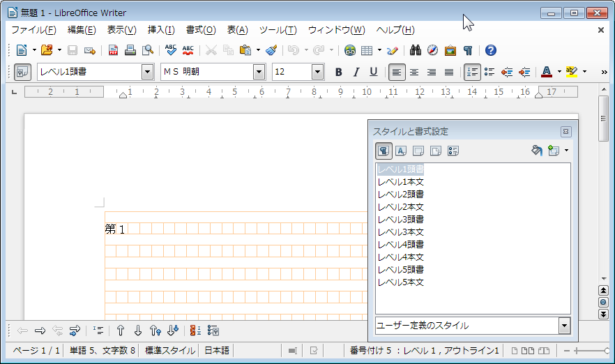
Task: Open Print Preview icon
Action: coord(148,50)
